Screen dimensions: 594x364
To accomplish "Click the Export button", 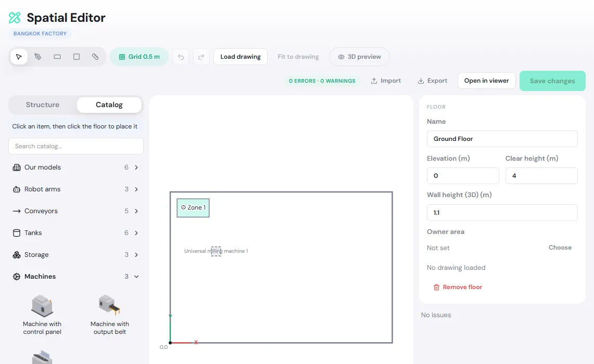I will coord(433,81).
